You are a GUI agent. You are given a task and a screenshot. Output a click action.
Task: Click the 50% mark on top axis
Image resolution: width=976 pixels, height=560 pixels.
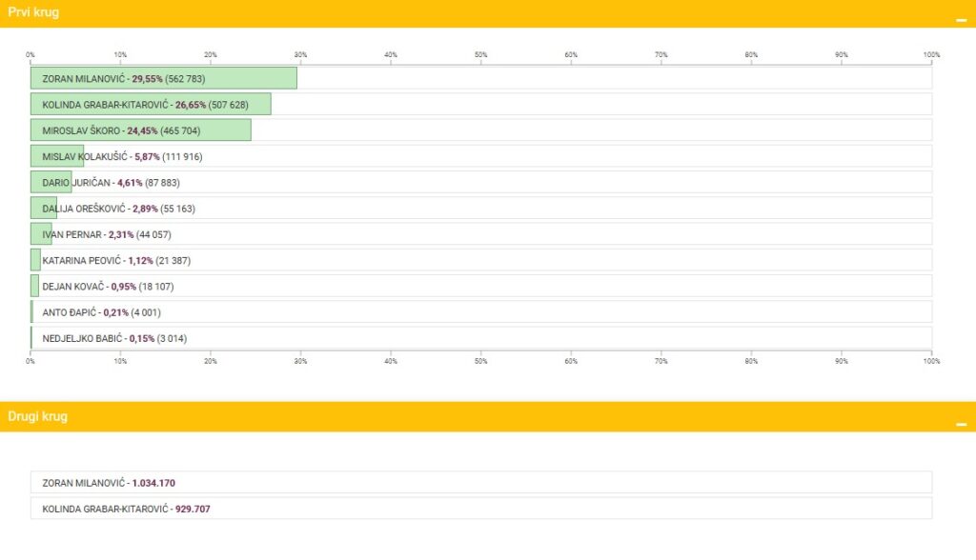[x=481, y=55]
